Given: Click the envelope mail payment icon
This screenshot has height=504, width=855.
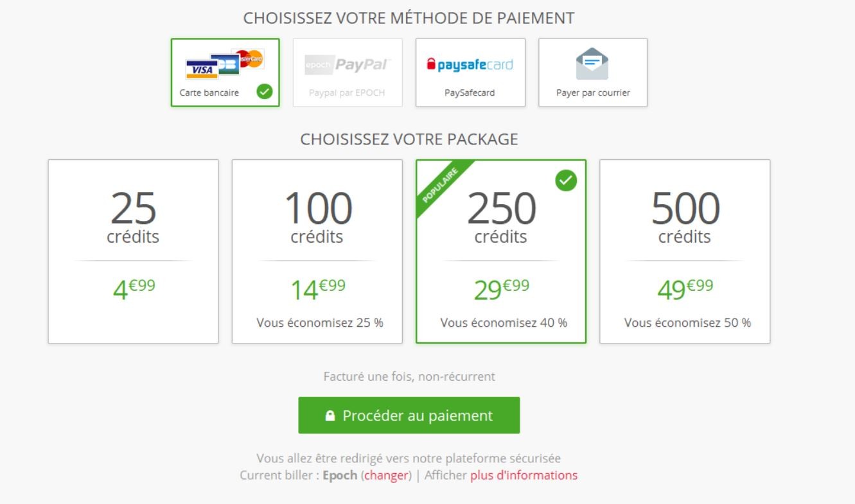Looking at the screenshot, I should coord(592,64).
